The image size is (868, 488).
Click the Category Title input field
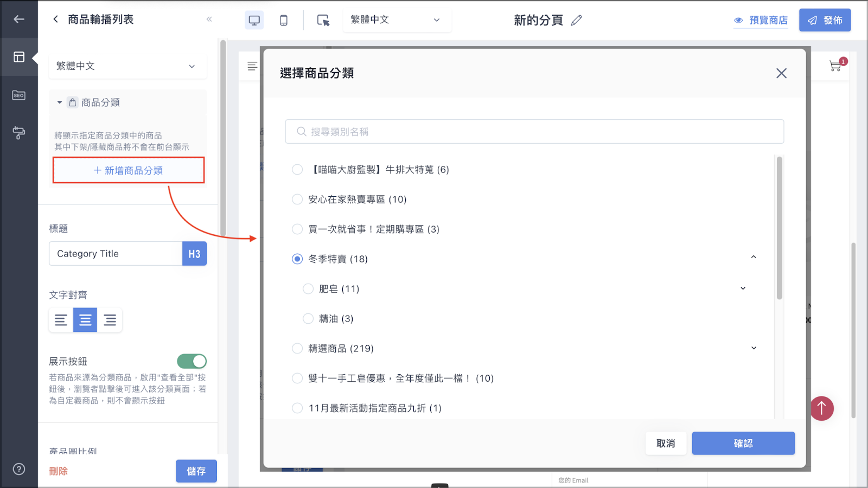(x=116, y=254)
